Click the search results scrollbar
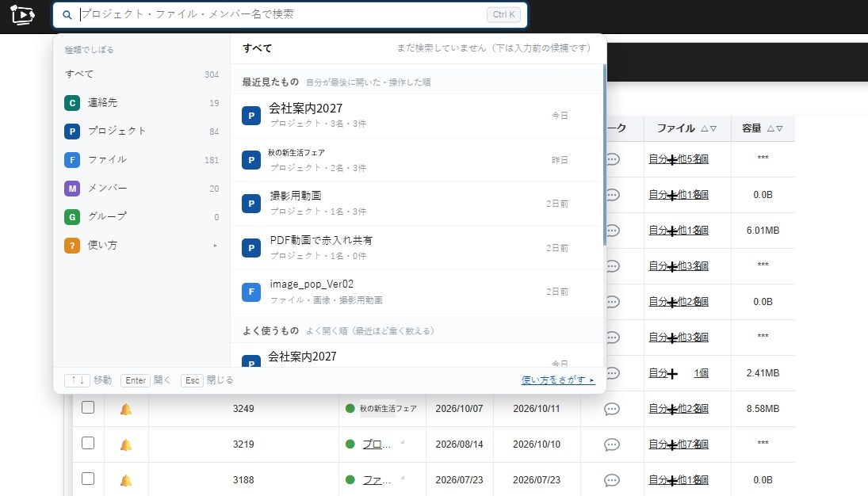Viewport: 868px width, 496px height. pyautogui.click(x=605, y=155)
